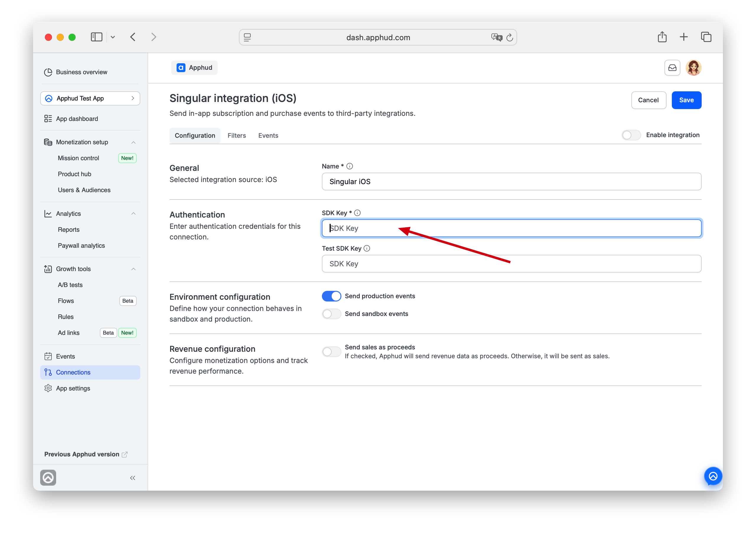Go back with the browser back arrow

tap(133, 37)
